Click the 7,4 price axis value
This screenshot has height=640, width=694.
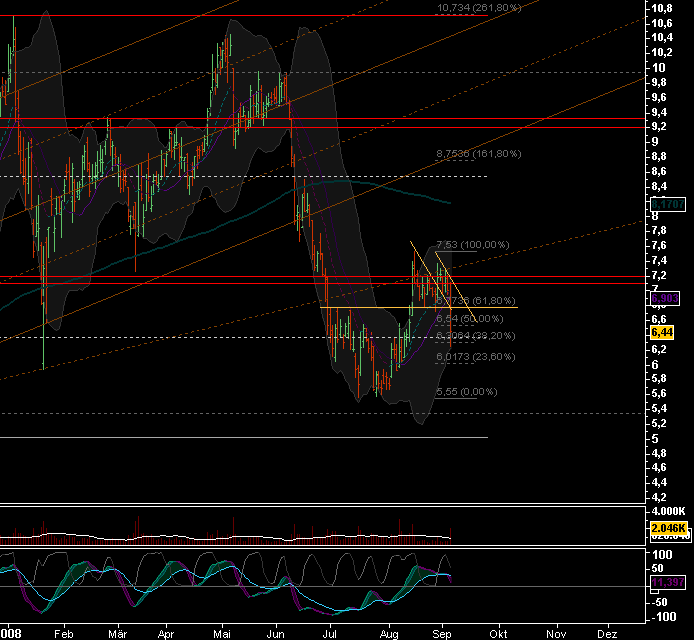659,260
